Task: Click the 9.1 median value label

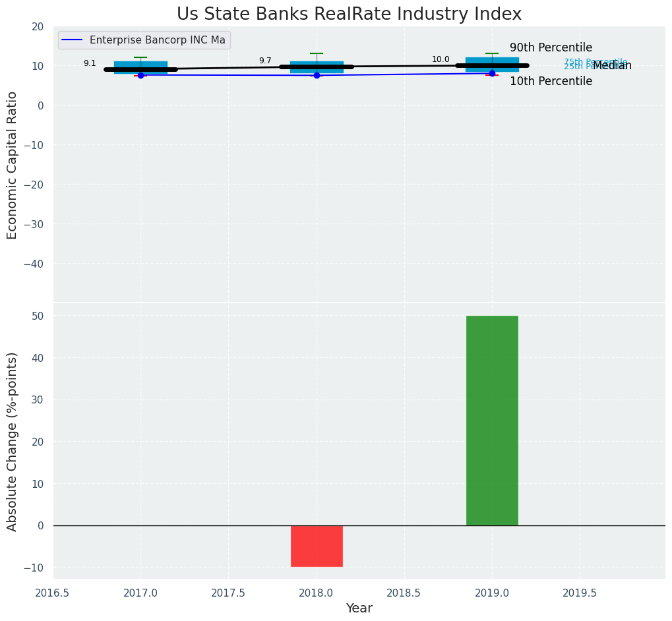Action: click(x=90, y=63)
